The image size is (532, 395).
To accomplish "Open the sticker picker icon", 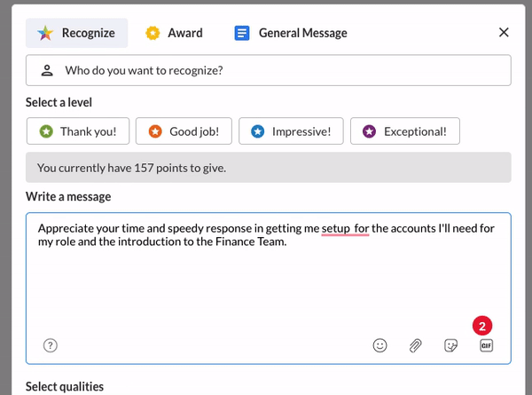I will click(451, 345).
